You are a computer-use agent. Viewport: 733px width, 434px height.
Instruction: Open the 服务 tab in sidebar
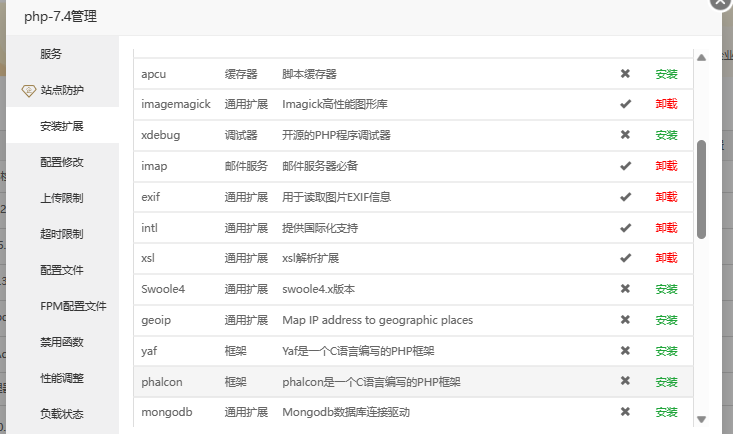click(51, 54)
